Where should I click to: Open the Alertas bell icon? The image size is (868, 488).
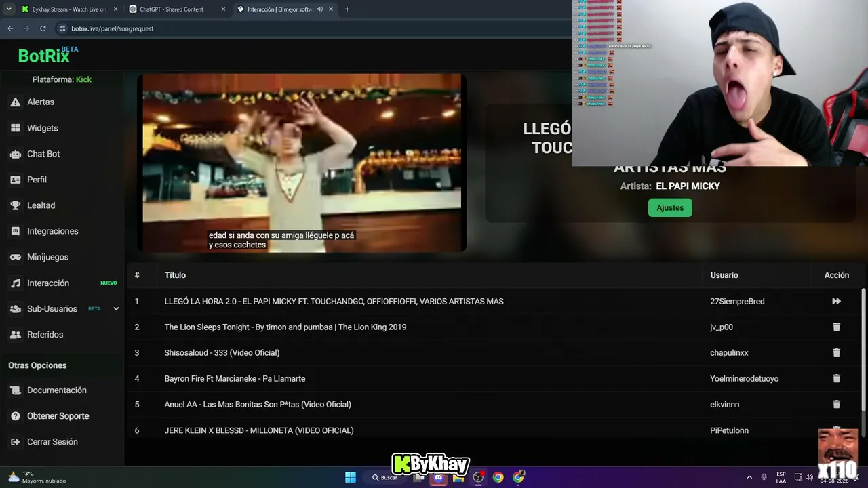[15, 102]
